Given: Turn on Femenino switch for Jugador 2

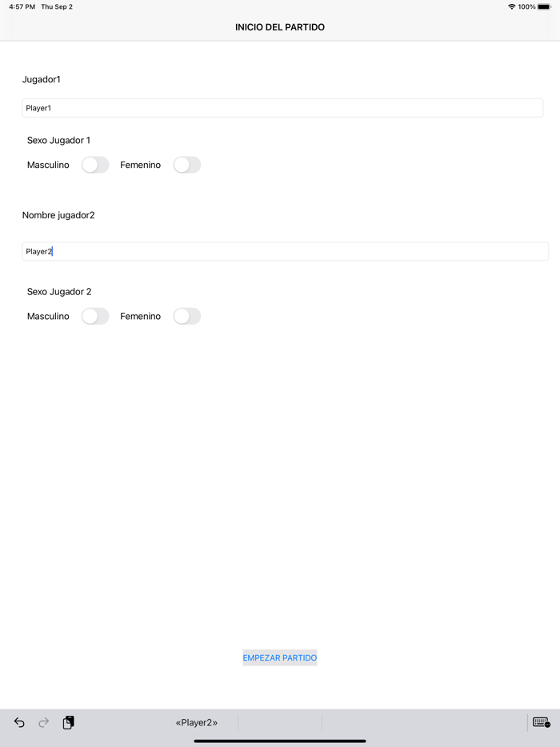Looking at the screenshot, I should (x=187, y=316).
